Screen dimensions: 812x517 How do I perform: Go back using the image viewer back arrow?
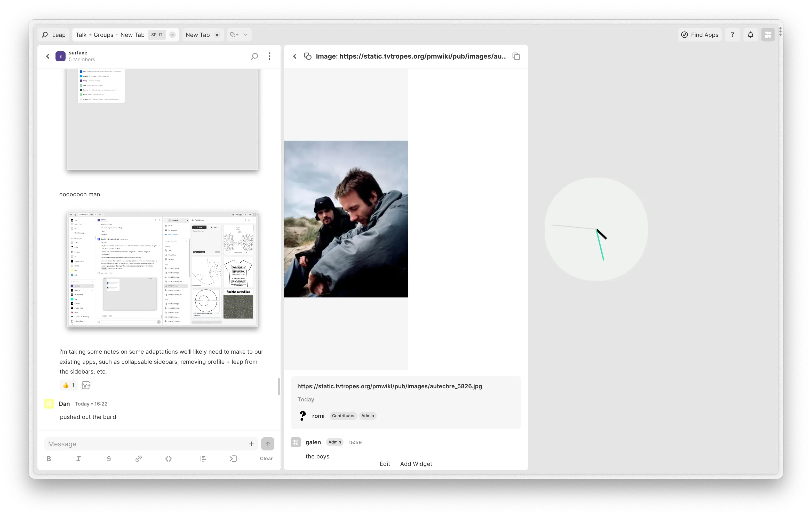[295, 56]
